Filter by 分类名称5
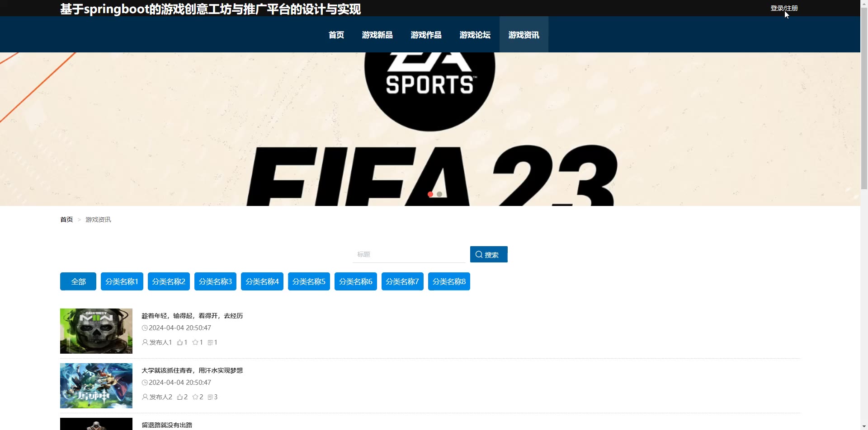The height and width of the screenshot is (430, 868). pos(309,281)
